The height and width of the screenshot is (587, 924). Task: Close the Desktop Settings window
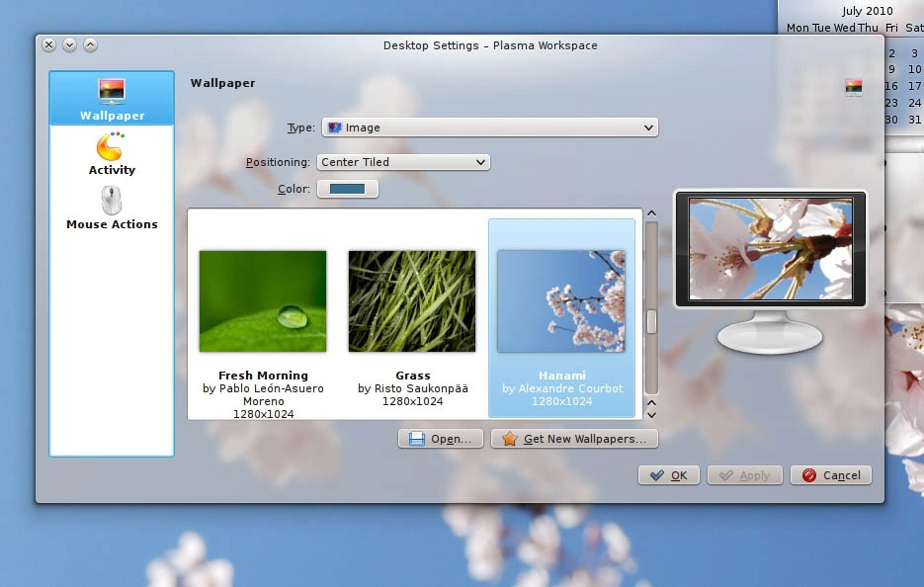pyautogui.click(x=48, y=44)
